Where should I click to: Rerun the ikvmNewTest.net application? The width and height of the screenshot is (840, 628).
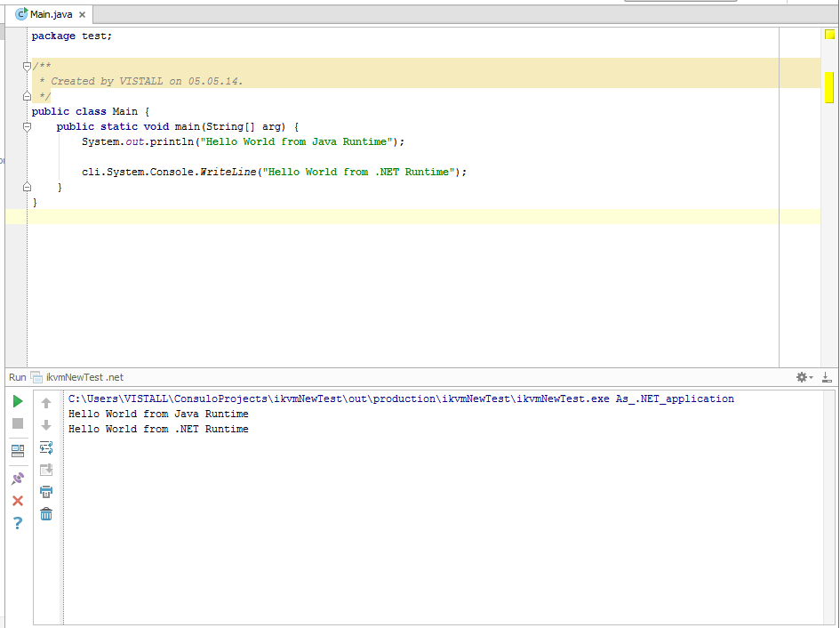17,402
